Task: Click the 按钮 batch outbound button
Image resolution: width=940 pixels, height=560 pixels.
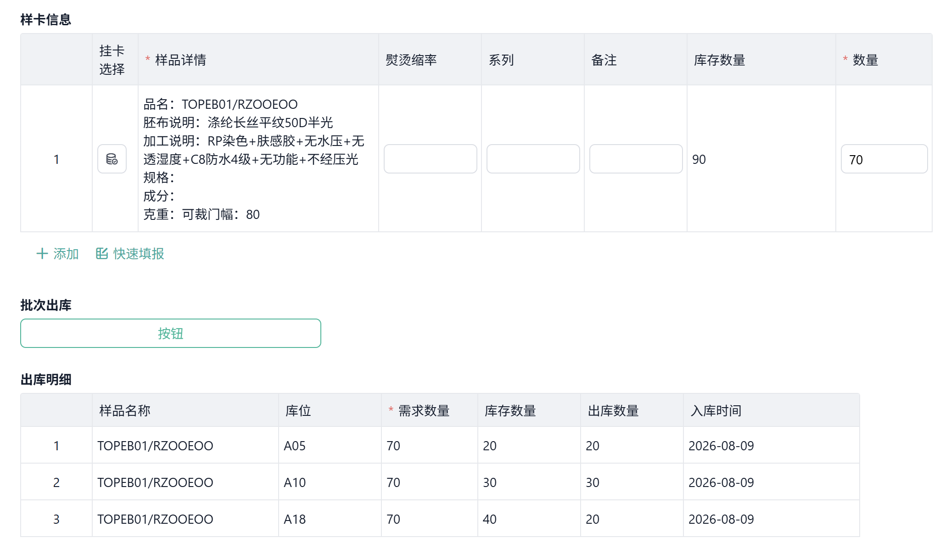Action: 171,333
